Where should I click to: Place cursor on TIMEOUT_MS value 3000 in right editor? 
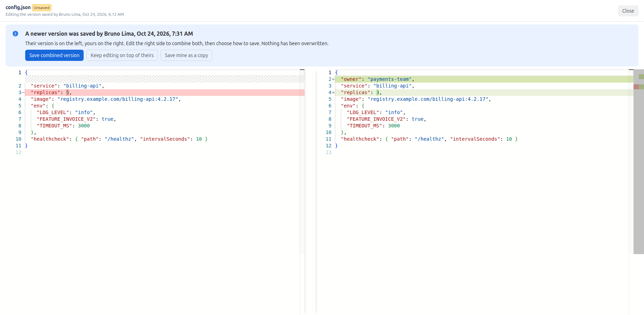coord(394,126)
